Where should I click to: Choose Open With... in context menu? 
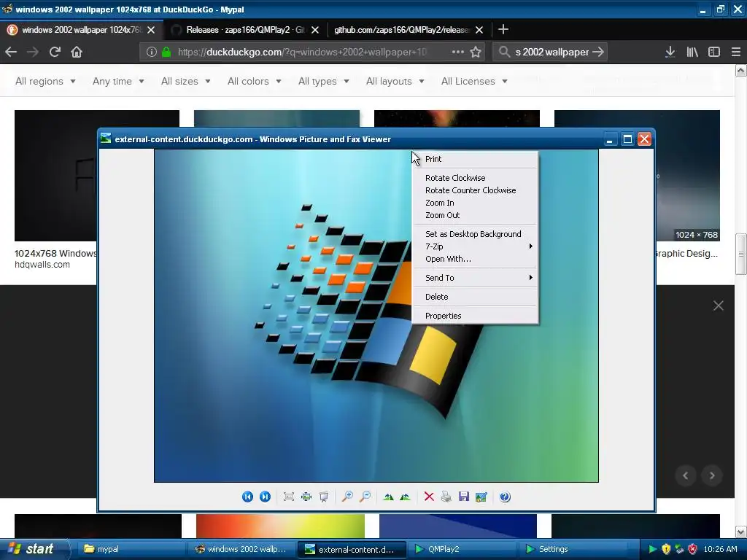[x=475, y=259]
